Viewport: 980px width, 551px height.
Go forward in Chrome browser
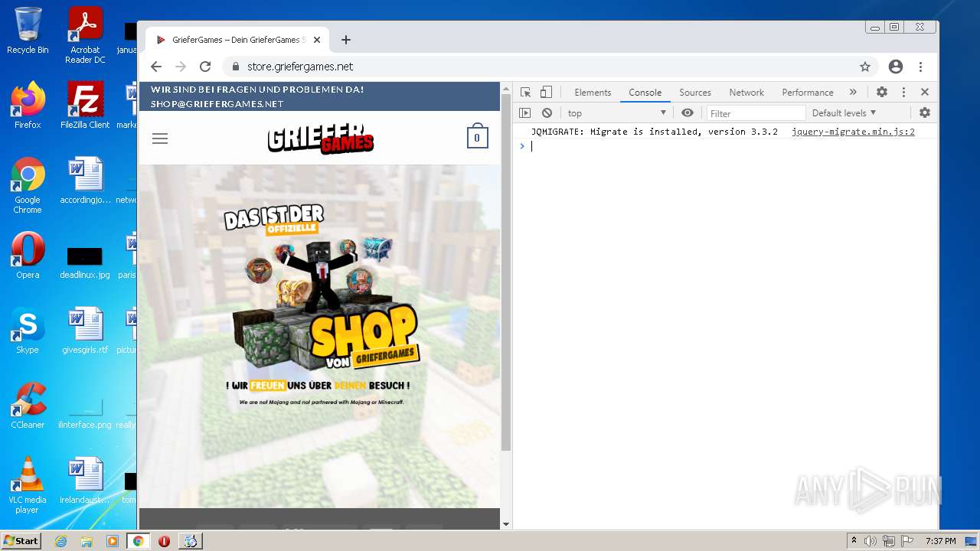(x=181, y=67)
